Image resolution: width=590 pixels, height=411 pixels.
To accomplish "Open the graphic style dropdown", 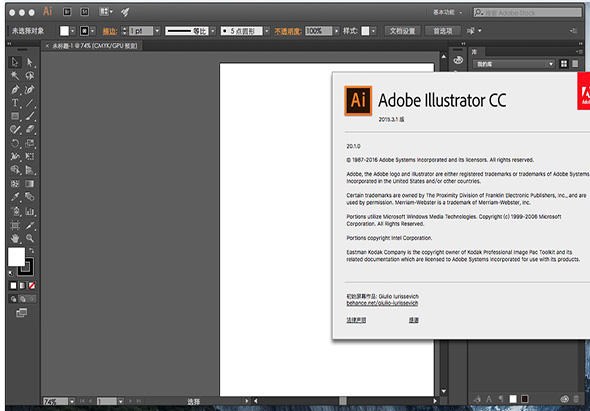I will [373, 31].
